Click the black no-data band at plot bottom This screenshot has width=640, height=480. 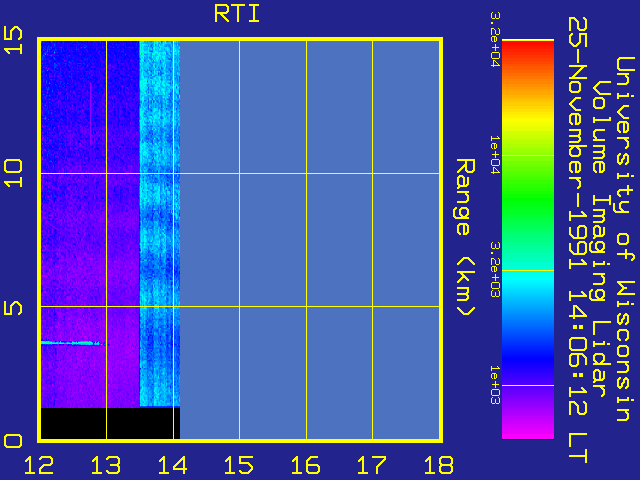tap(110, 423)
